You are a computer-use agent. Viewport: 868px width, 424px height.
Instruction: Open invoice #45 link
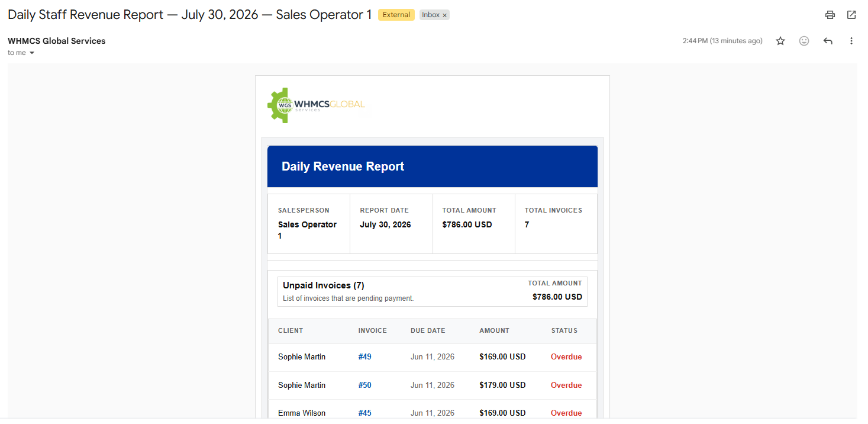pos(364,413)
